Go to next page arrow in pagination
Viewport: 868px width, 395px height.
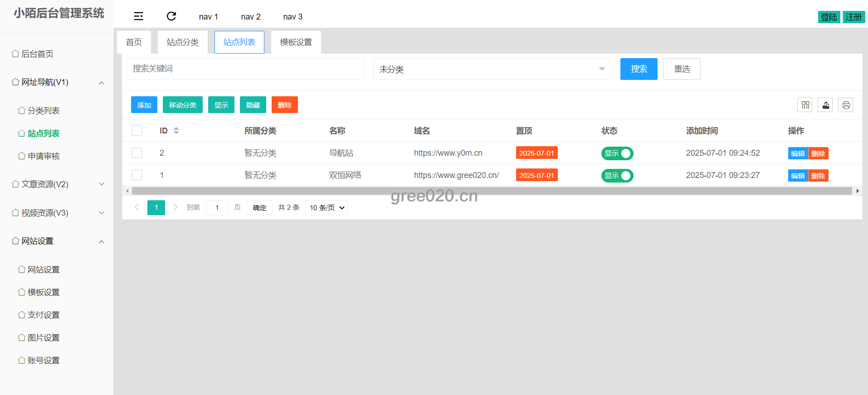[x=176, y=207]
